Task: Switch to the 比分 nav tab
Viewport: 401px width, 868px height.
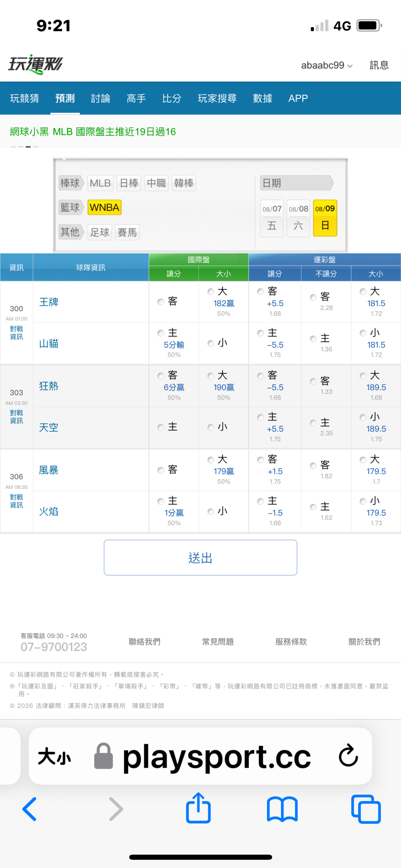Action: coord(172,98)
